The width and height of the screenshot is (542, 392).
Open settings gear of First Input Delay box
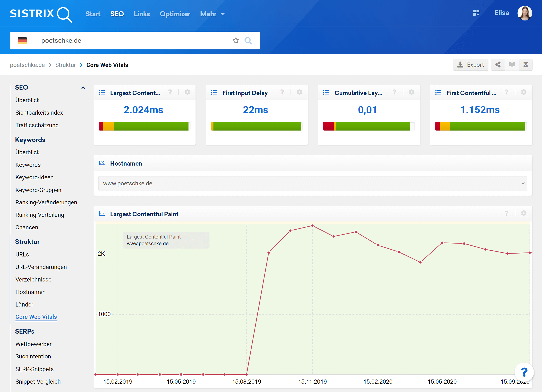pos(299,92)
